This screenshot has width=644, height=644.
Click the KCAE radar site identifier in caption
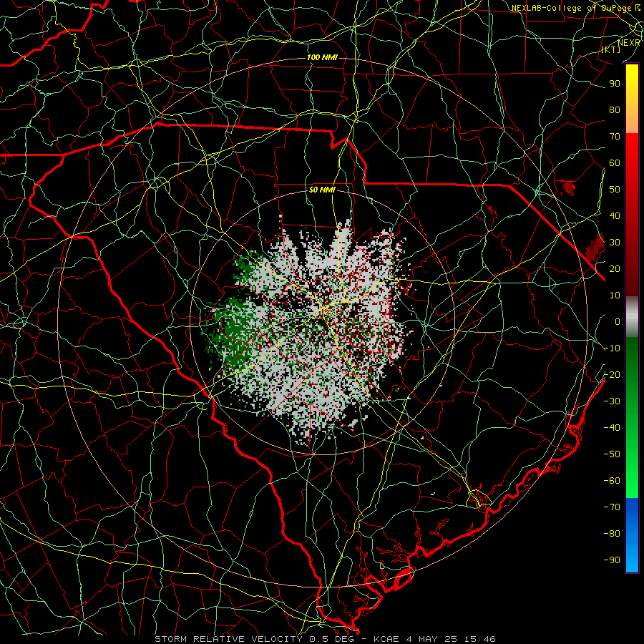pyautogui.click(x=386, y=639)
